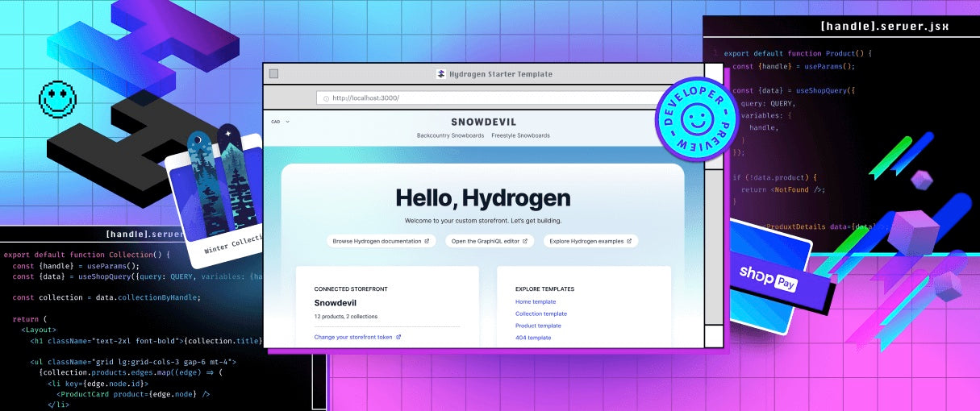
Task: Click the Shop Pay logo
Action: [768, 277]
